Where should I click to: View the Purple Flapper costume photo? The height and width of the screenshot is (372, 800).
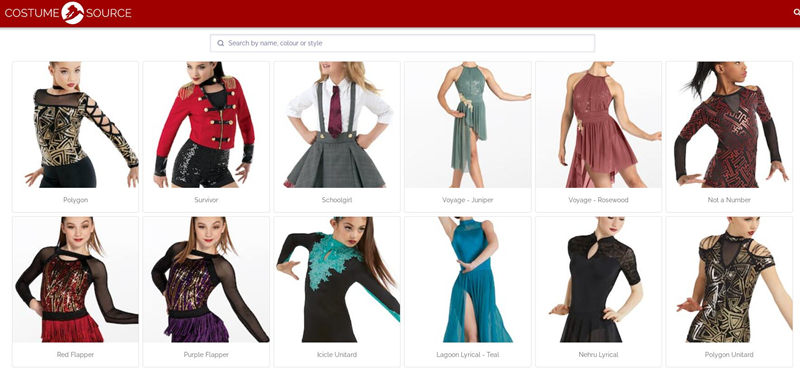[206, 280]
